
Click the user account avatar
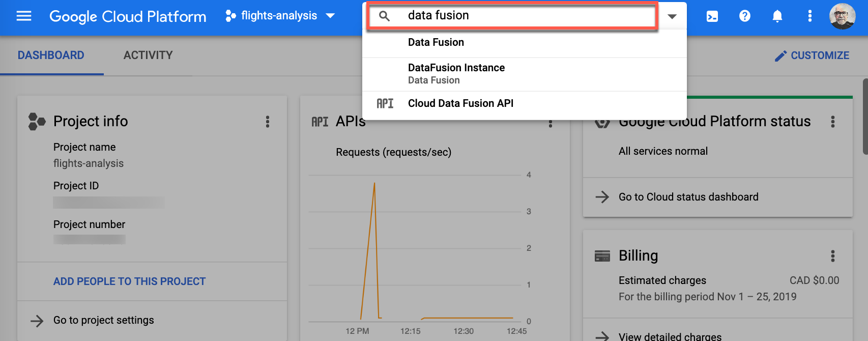(x=842, y=16)
